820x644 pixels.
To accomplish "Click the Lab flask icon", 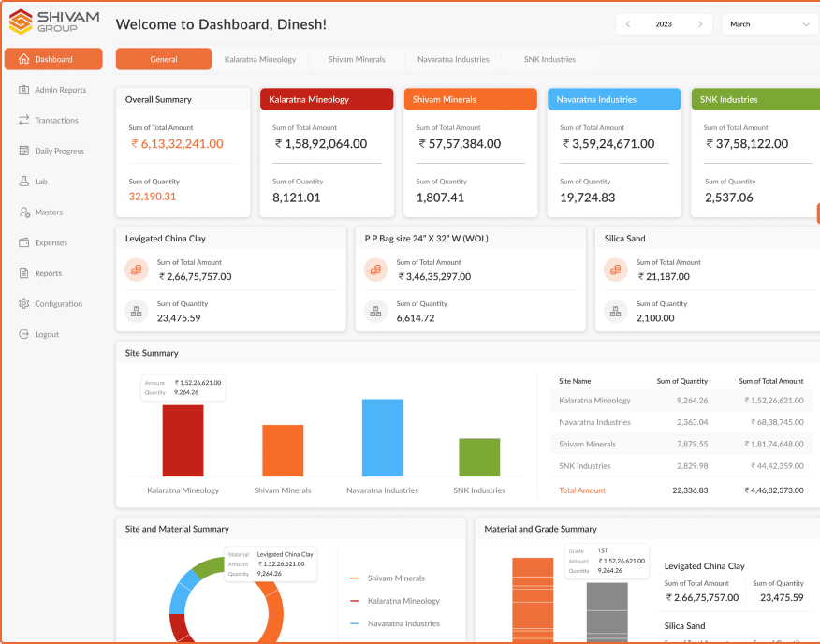I will [24, 182].
